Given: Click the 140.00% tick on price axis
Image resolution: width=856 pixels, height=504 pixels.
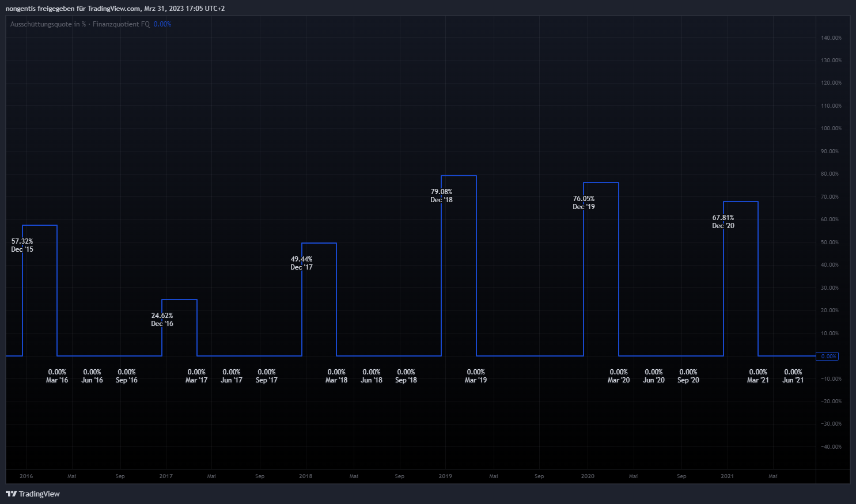Looking at the screenshot, I should (831, 38).
